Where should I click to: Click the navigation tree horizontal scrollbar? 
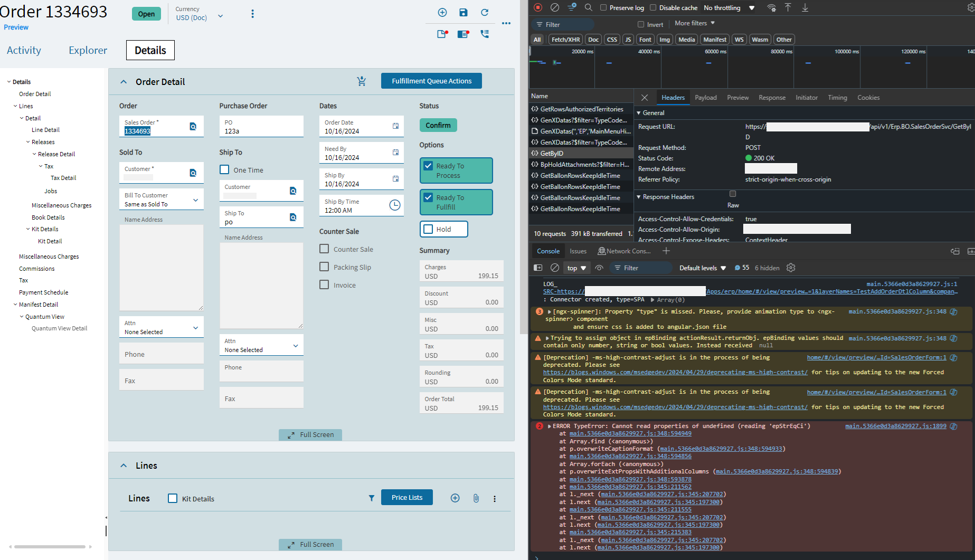50,547
